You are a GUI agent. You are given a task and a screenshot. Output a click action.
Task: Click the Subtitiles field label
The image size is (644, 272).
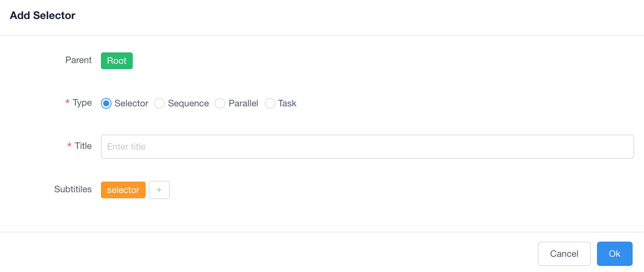coord(73,189)
